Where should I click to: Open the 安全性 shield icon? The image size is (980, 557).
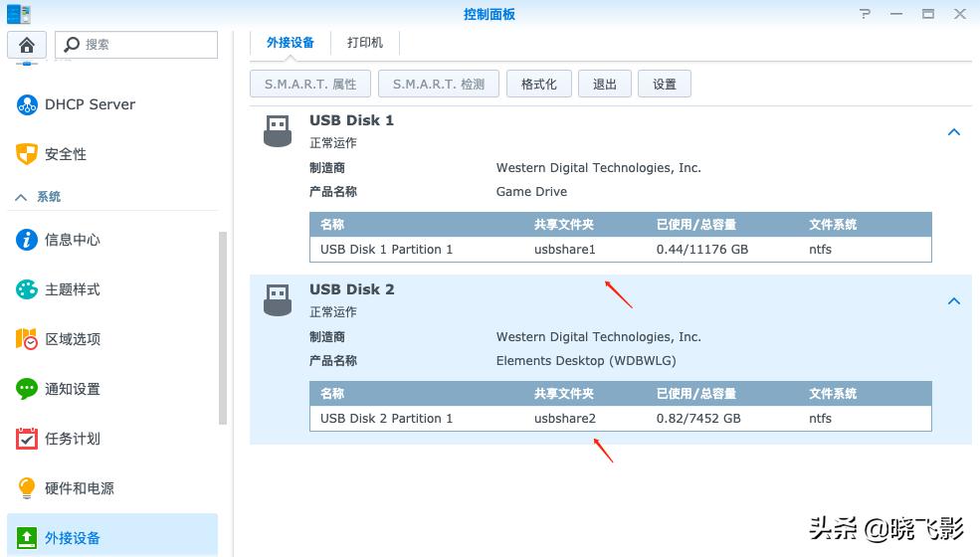point(27,154)
